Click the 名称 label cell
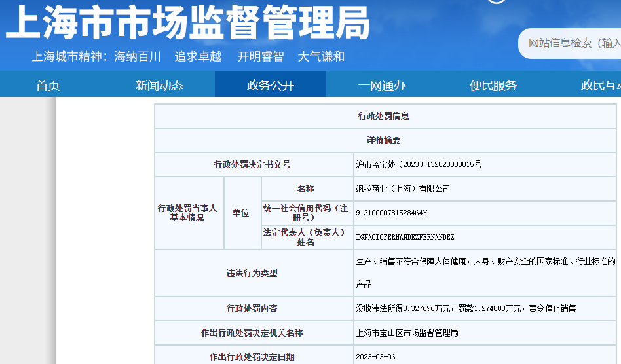 point(307,189)
